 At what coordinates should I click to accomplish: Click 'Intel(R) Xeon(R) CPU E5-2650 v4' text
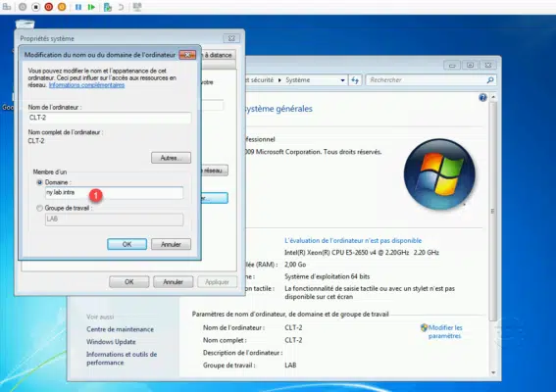coord(362,253)
